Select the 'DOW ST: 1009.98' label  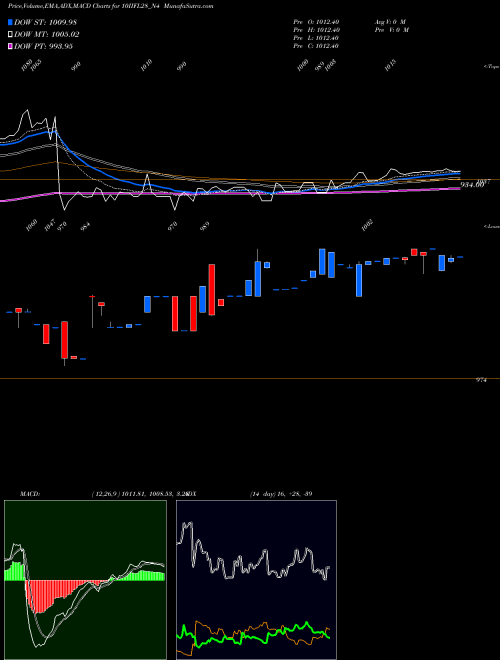[x=45, y=22]
